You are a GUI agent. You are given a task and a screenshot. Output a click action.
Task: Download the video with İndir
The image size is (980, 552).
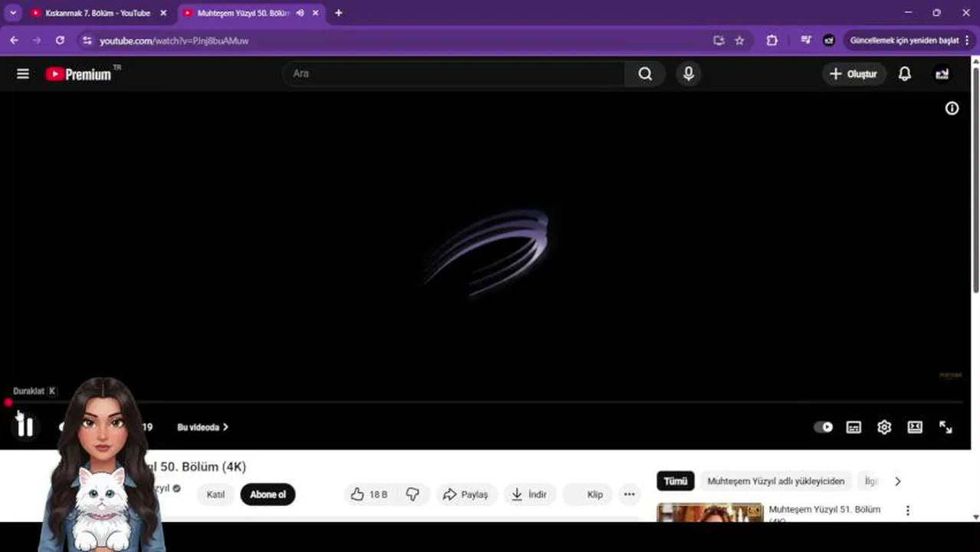pyautogui.click(x=529, y=495)
